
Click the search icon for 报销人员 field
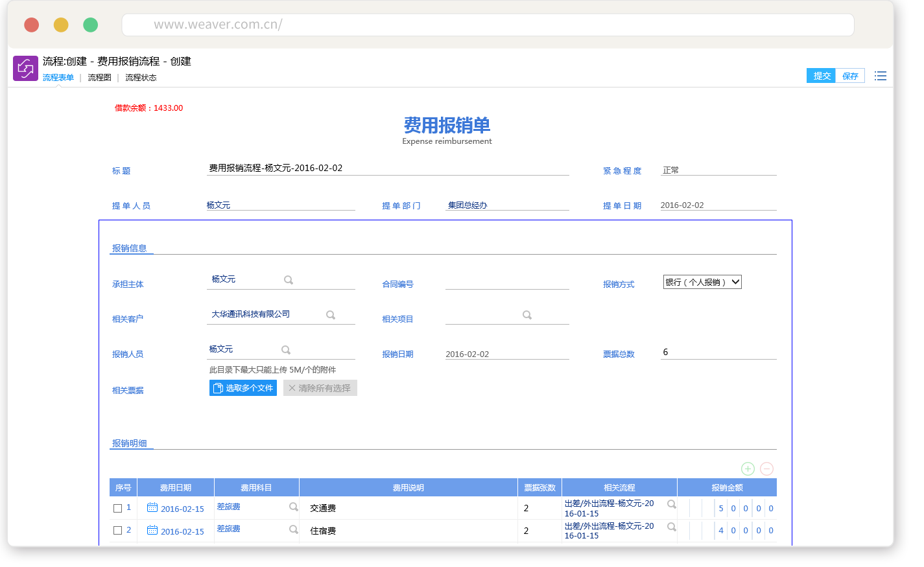[x=286, y=350]
